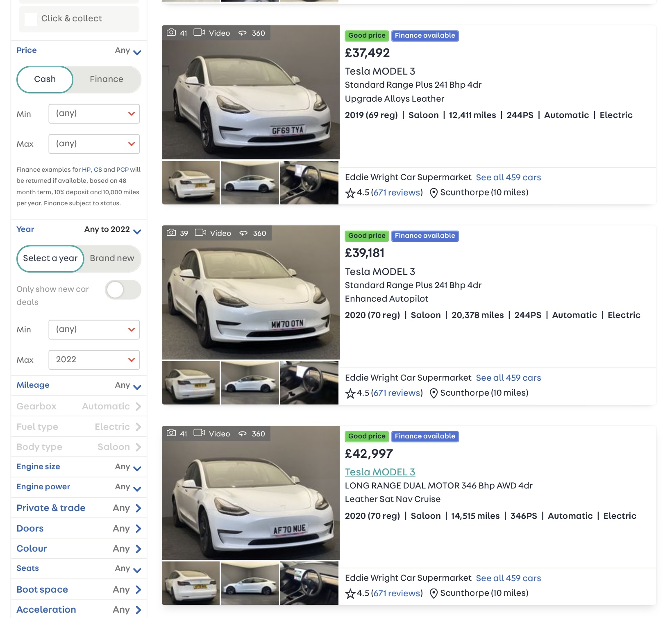Open the Price Max dropdown

(x=94, y=144)
